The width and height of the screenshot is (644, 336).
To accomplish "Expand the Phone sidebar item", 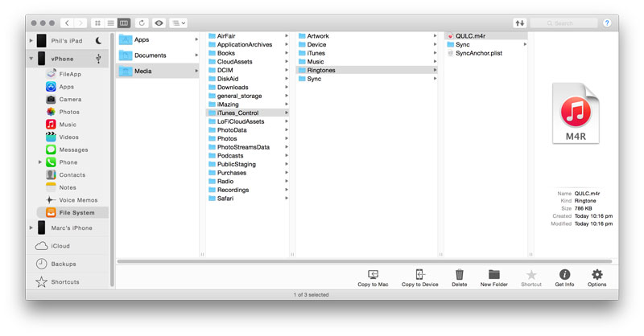I will tap(39, 162).
